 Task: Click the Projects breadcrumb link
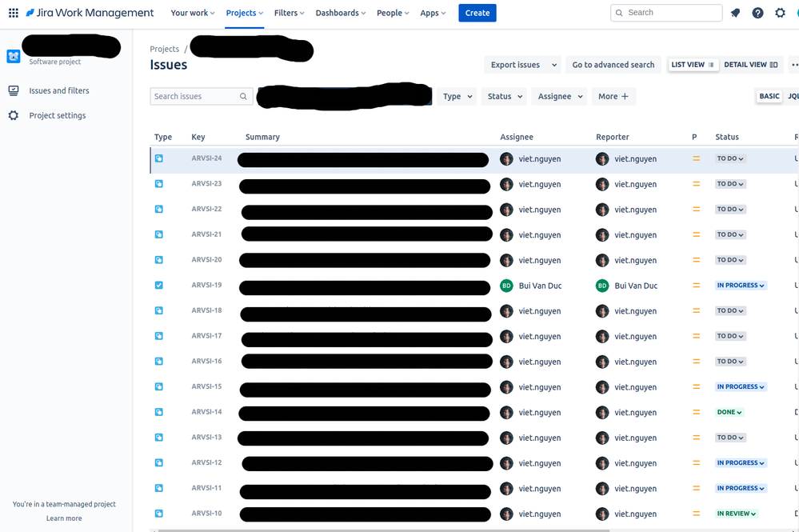[x=165, y=49]
